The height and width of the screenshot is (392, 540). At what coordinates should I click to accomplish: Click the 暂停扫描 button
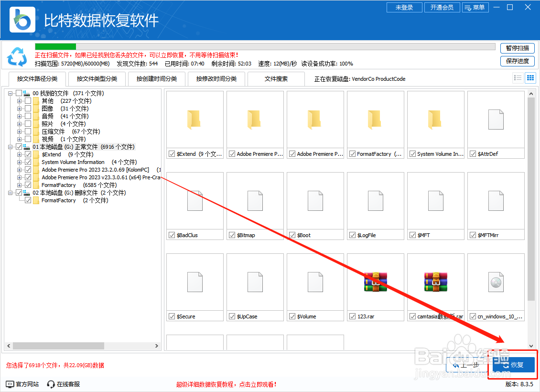[x=518, y=48]
